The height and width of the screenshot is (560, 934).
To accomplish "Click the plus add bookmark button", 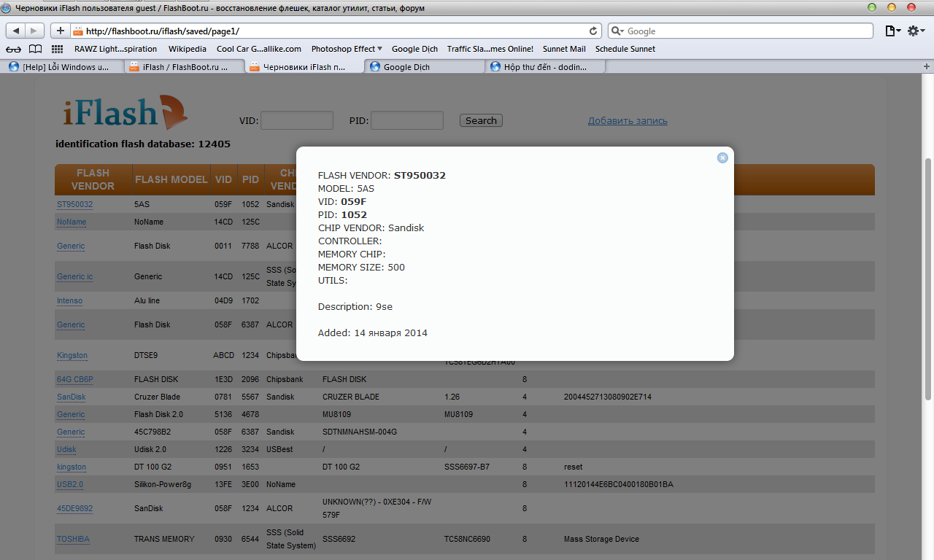I will 60,31.
